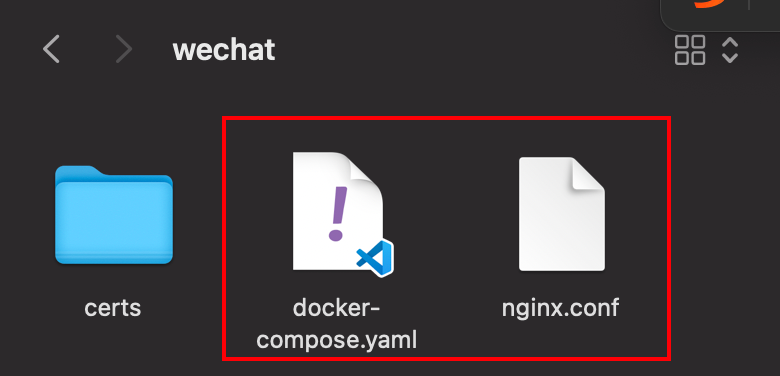Go forward using the right chevron
780x376 pixels.
123,49
